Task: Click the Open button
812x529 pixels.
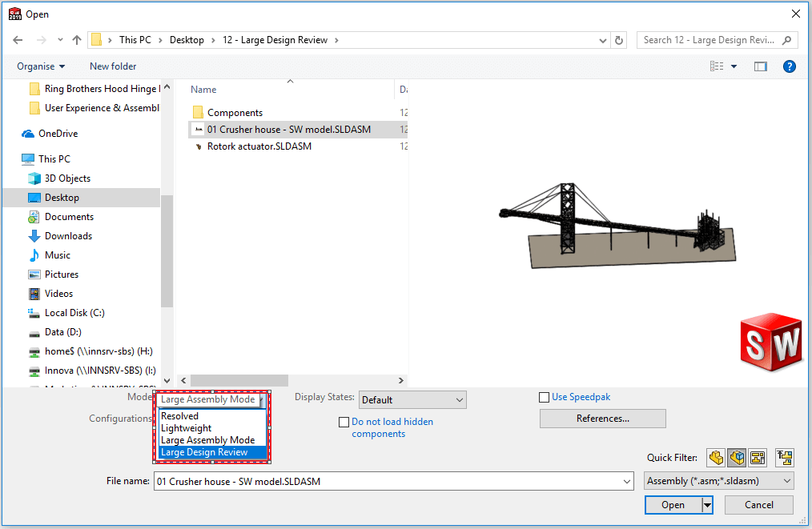Action: click(x=672, y=505)
